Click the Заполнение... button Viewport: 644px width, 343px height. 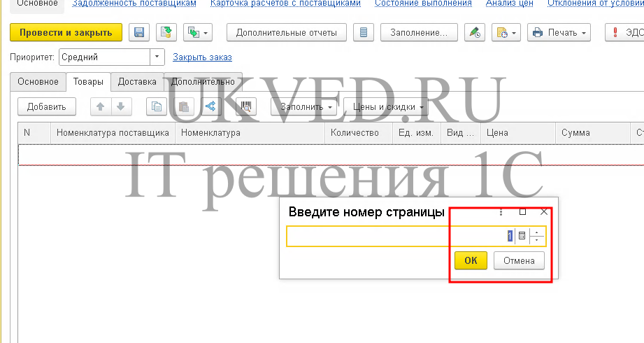tap(419, 32)
